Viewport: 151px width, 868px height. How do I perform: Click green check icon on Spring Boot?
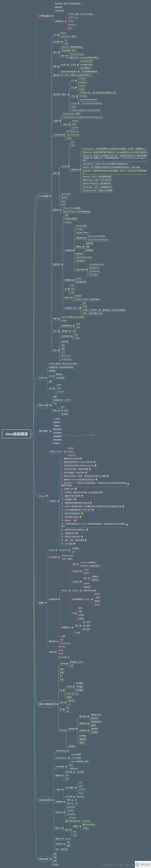83,825
